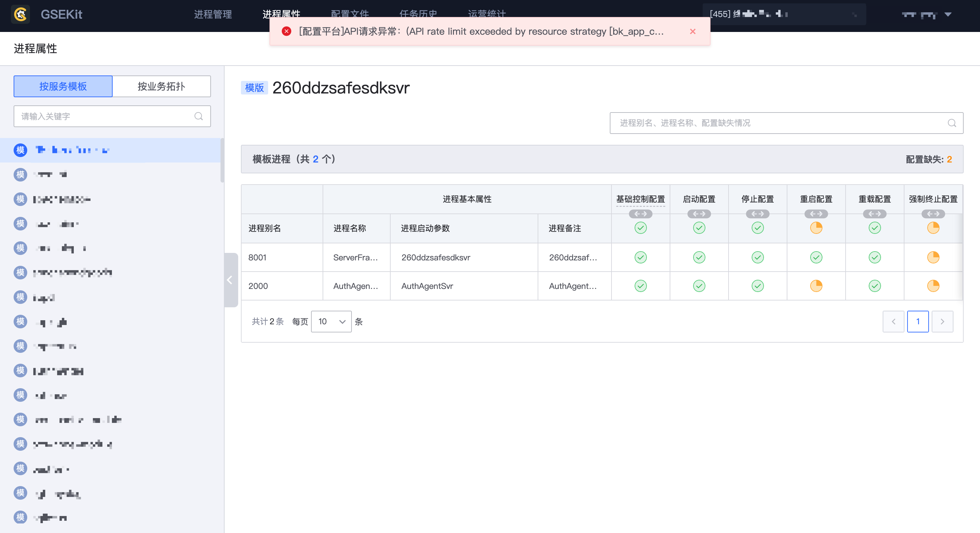Screen dimensions: 980x533
Task: Switch to the 进程管理 tab
Action: pyautogui.click(x=213, y=14)
